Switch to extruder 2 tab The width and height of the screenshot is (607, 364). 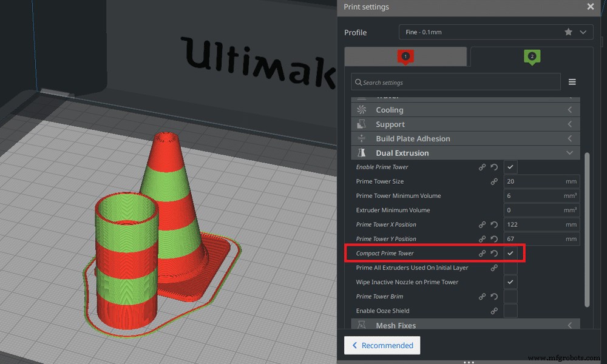532,56
